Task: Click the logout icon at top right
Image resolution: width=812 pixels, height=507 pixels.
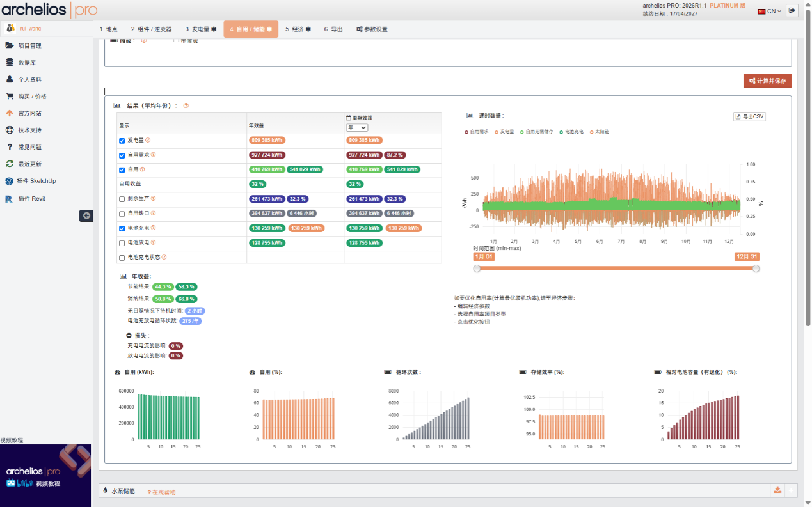Action: tap(792, 11)
